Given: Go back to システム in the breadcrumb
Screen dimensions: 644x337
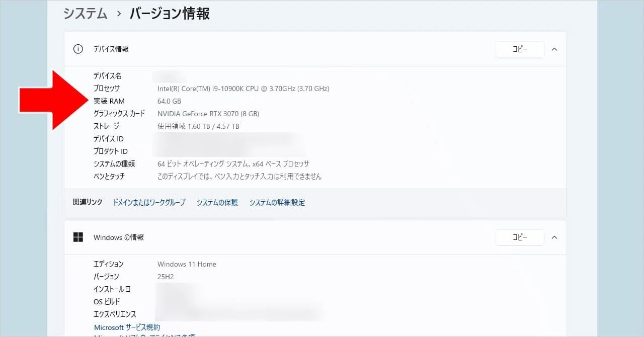Looking at the screenshot, I should [x=86, y=14].
